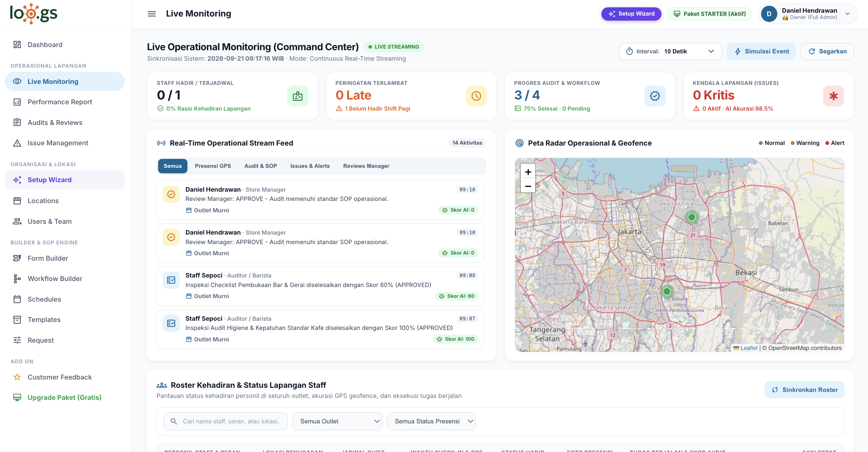Switch to Audit & SOP tab
Image resolution: width=868 pixels, height=452 pixels.
[x=261, y=166]
